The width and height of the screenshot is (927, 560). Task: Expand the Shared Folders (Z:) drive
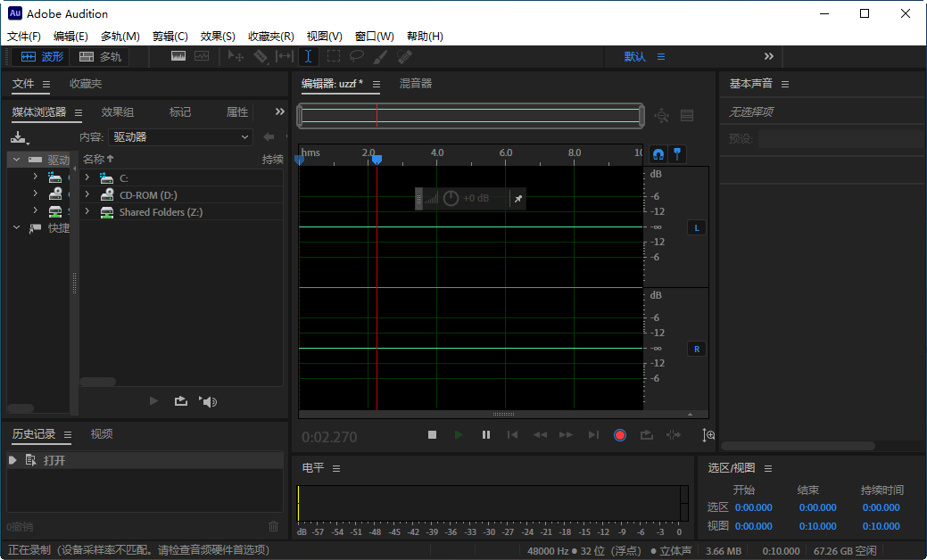[x=87, y=212]
